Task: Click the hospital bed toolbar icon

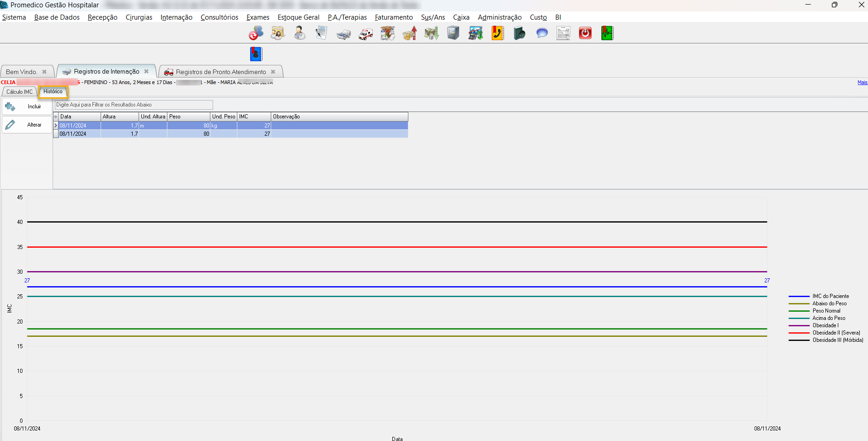Action: coord(343,33)
